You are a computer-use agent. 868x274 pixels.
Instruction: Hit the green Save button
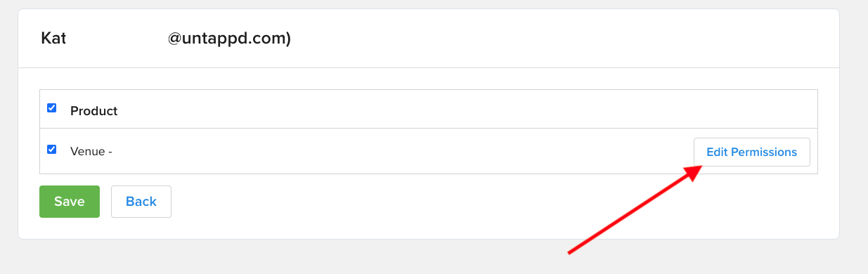(x=70, y=202)
